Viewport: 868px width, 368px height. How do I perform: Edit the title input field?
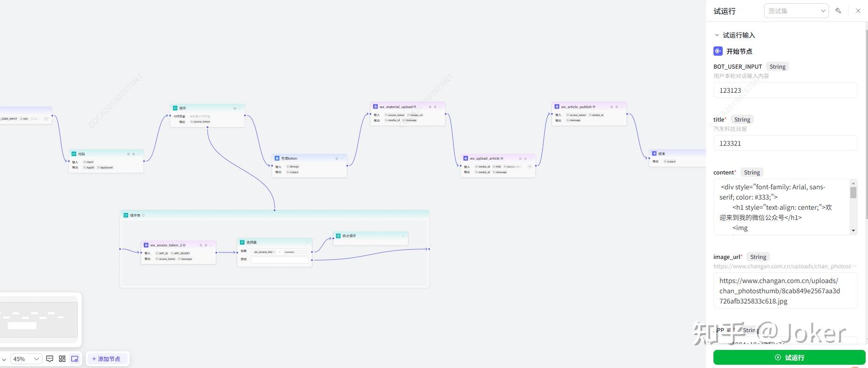coord(785,143)
